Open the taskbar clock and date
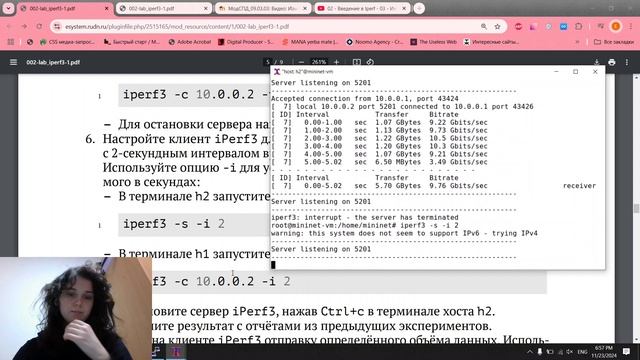This screenshot has width=640, height=360. point(604,351)
